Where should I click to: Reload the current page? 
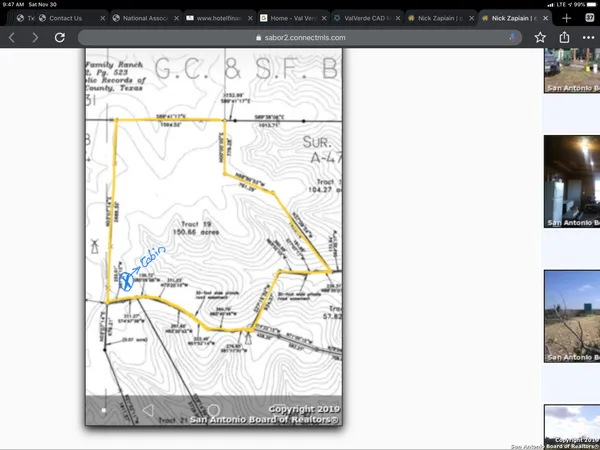pyautogui.click(x=60, y=37)
